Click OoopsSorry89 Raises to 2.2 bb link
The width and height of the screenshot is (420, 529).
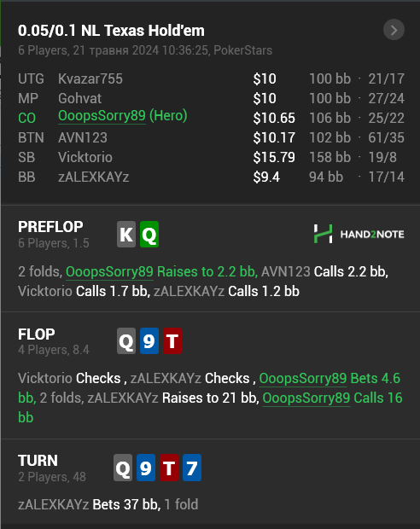click(x=161, y=271)
